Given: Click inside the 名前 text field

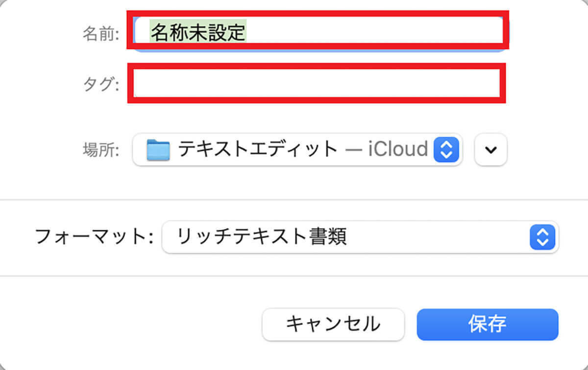Looking at the screenshot, I should pos(318,33).
